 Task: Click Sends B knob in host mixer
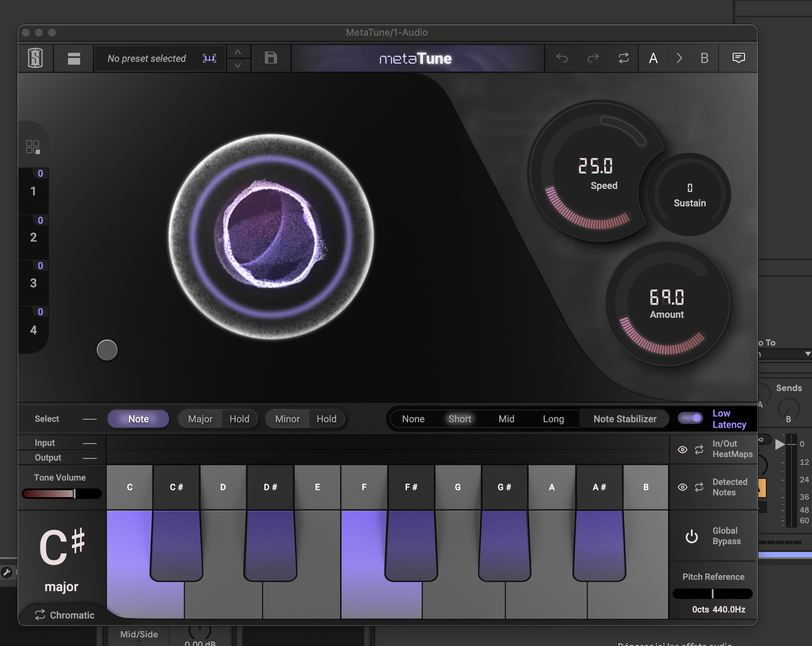(788, 408)
